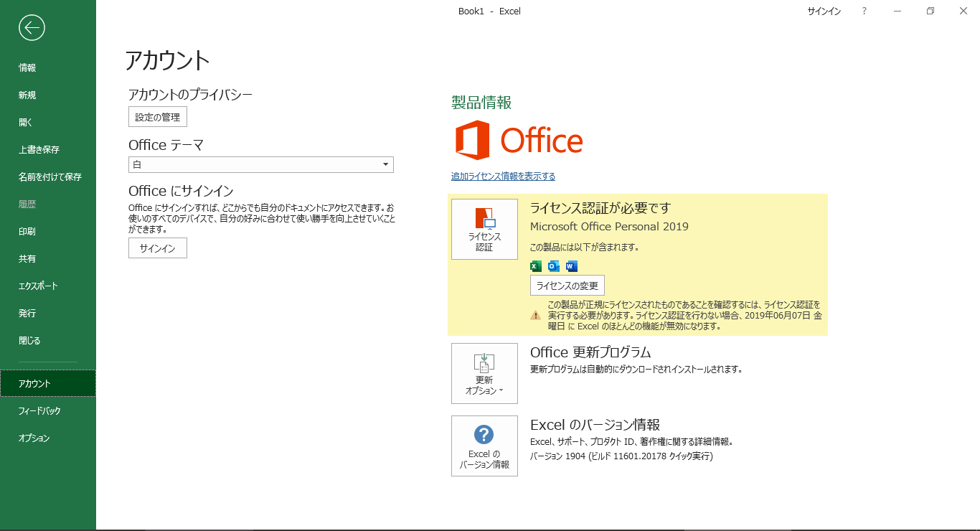Image resolution: width=980 pixels, height=531 pixels.
Task: Restore the window using the title bar button
Action: tap(930, 11)
